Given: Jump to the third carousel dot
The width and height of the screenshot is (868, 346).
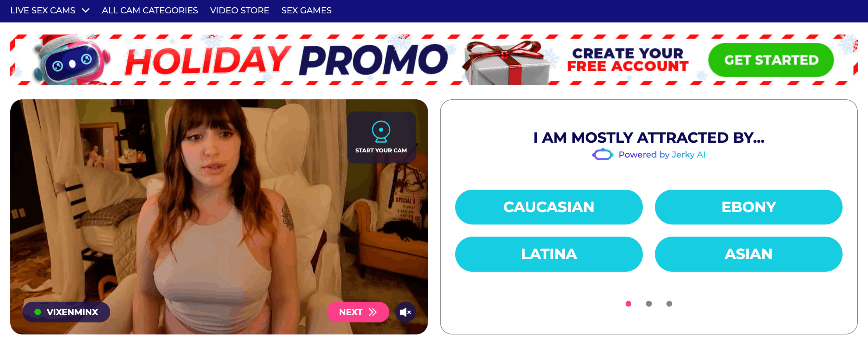Looking at the screenshot, I should coord(669,304).
